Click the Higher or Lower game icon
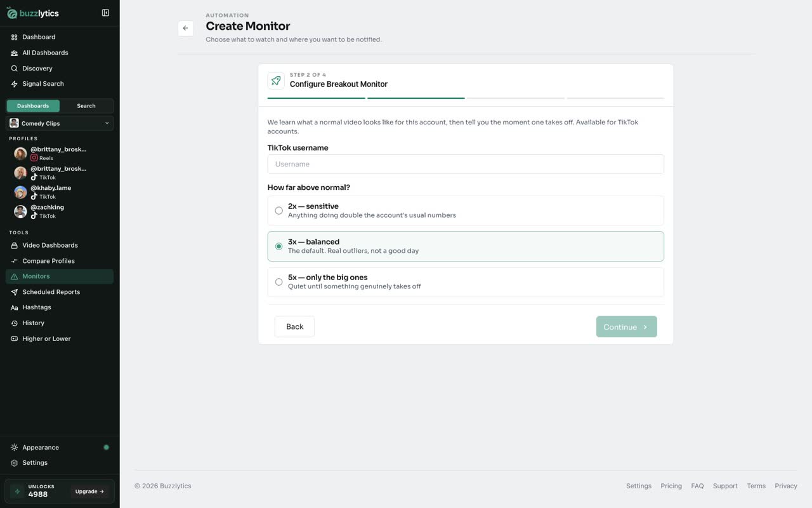This screenshot has width=812, height=508. pos(14,338)
